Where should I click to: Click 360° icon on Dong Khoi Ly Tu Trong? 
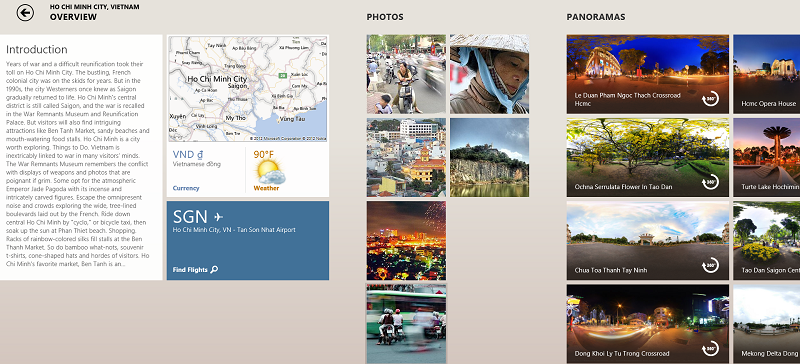click(710, 349)
